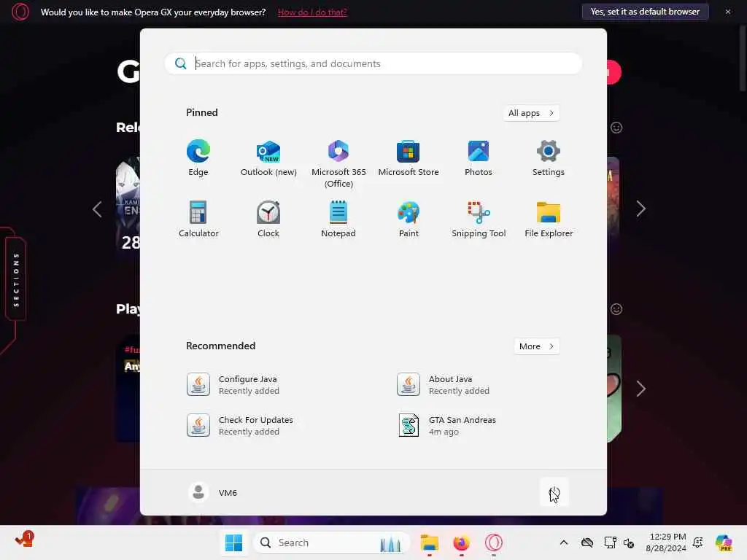The width and height of the screenshot is (747, 560).
Task: Switch to Firefox on the taskbar
Action: pyautogui.click(x=461, y=542)
